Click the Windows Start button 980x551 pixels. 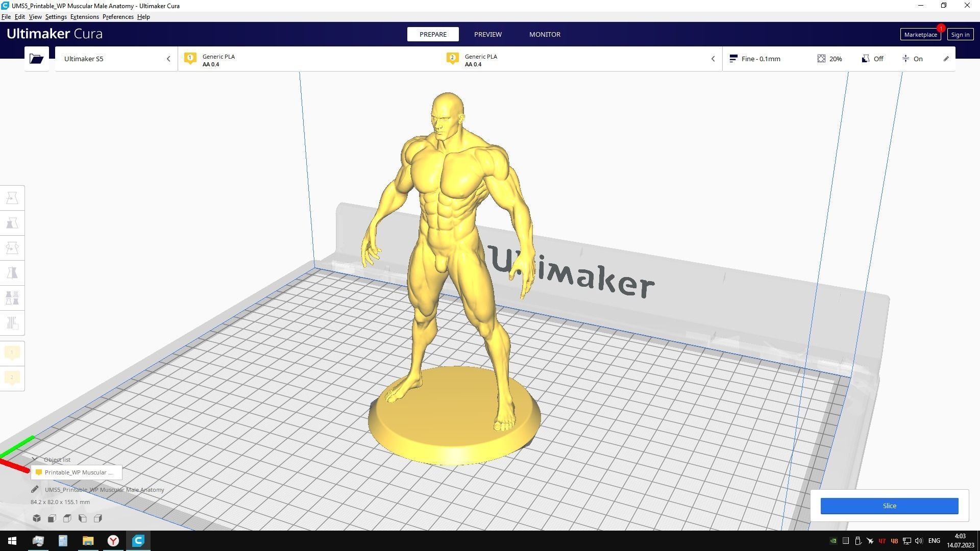12,541
